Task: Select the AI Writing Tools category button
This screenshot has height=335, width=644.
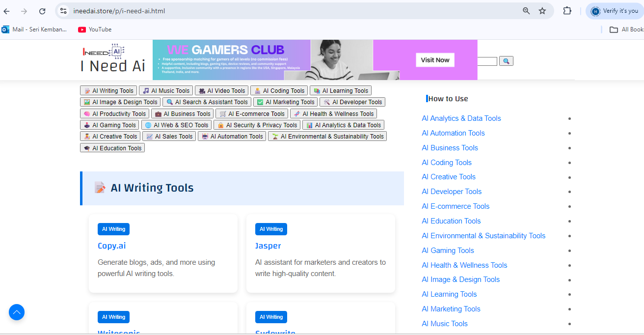Action: click(108, 91)
